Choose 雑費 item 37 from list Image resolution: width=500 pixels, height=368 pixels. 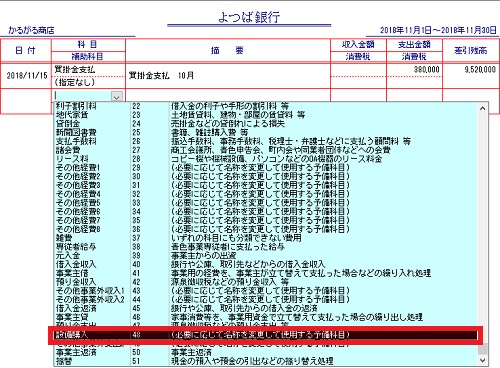pos(266,238)
